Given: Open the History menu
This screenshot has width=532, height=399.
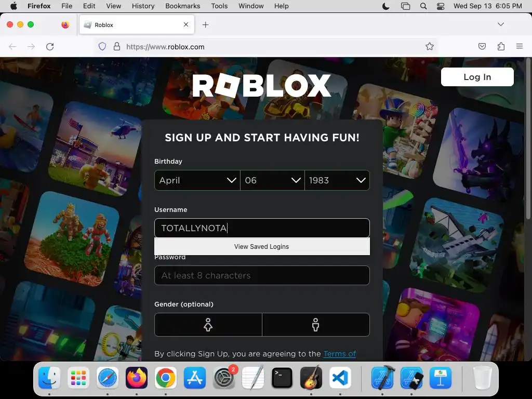Looking at the screenshot, I should pos(143,6).
